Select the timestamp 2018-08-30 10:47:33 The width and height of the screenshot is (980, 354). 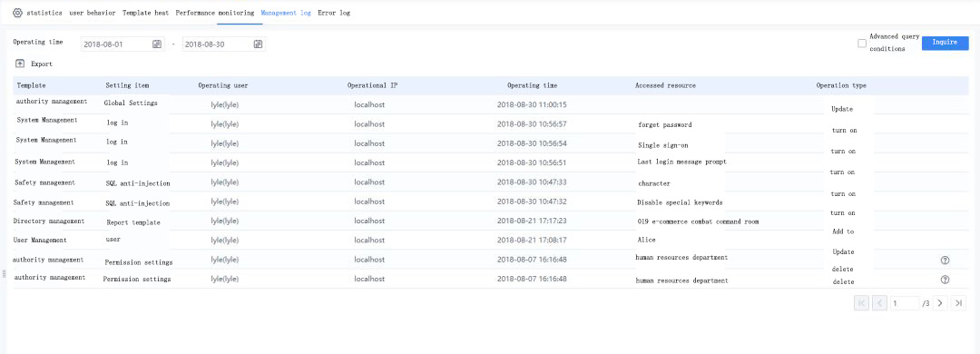click(x=532, y=182)
